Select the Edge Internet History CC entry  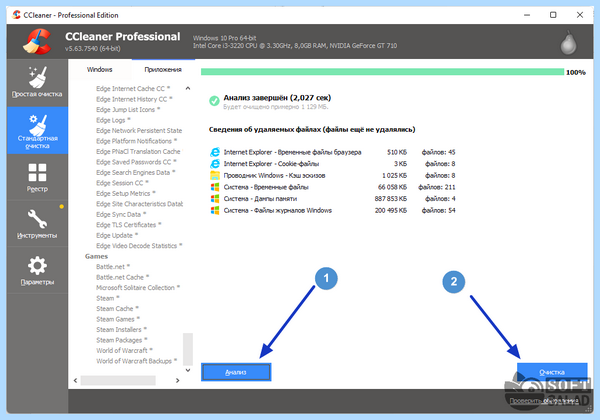point(134,99)
